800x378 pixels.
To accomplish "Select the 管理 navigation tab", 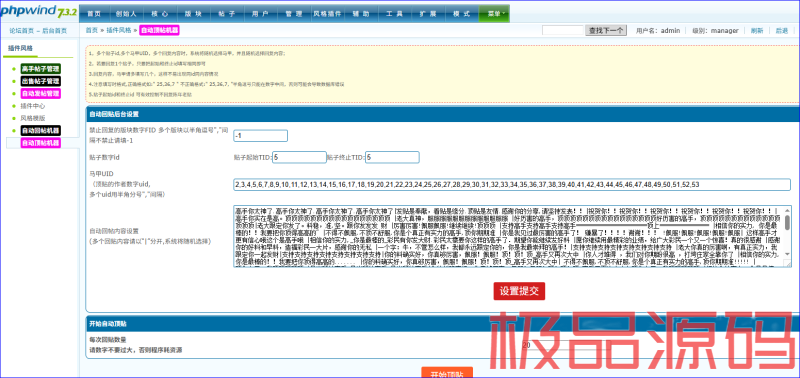I will (x=294, y=14).
